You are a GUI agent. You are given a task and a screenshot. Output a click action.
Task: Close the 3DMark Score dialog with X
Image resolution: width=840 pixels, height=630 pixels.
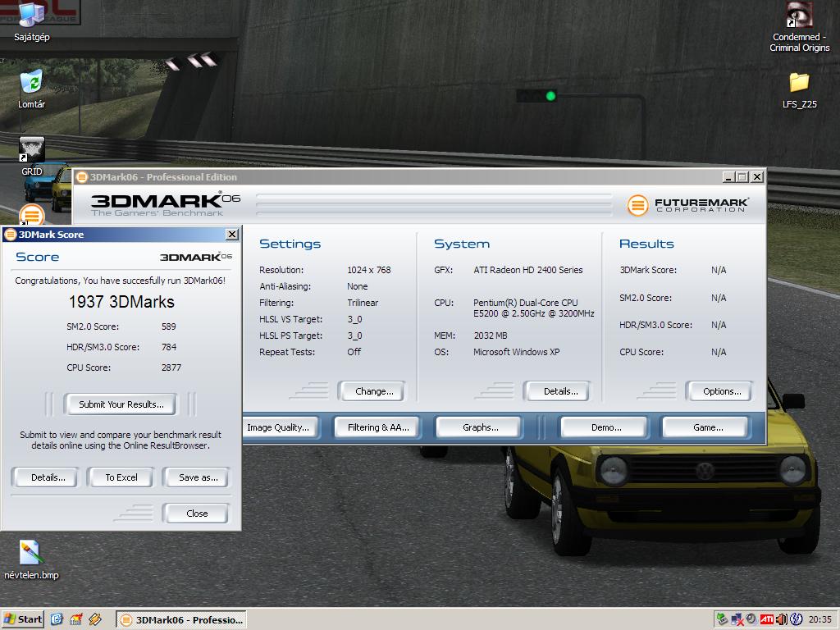[232, 234]
